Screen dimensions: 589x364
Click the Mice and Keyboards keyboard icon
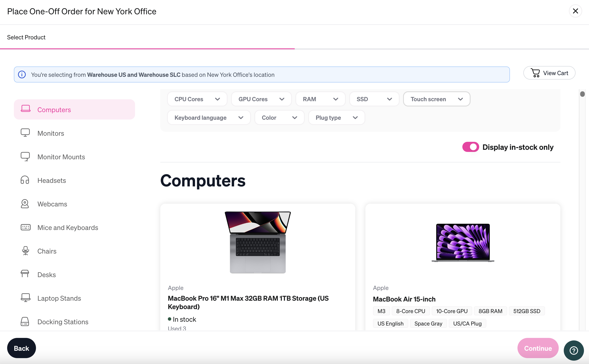point(25,227)
